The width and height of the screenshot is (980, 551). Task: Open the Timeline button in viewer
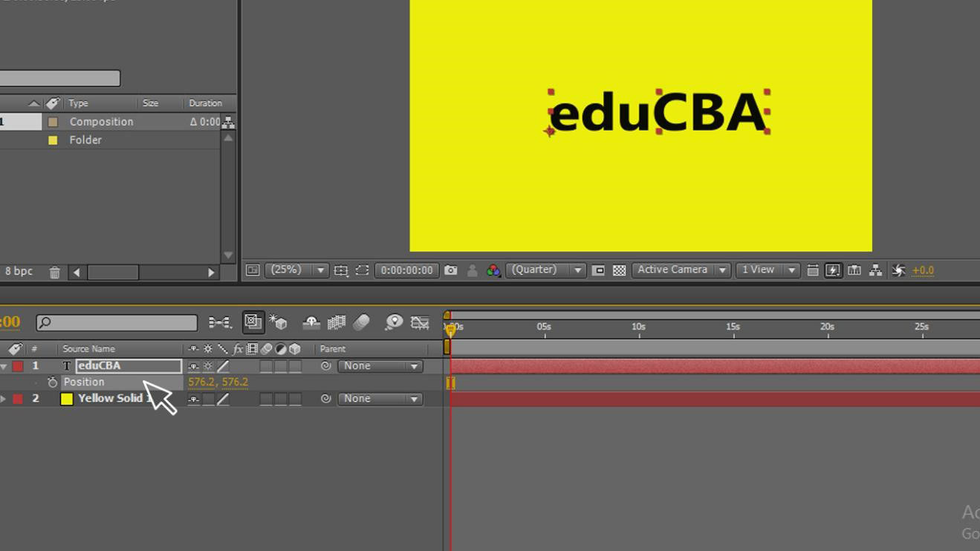click(854, 270)
